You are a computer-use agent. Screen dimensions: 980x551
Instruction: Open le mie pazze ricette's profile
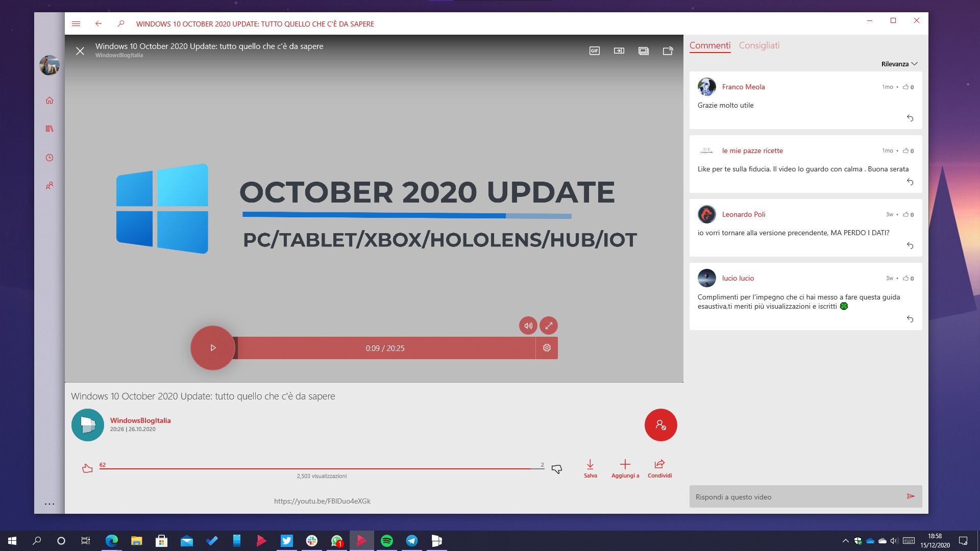click(x=752, y=151)
